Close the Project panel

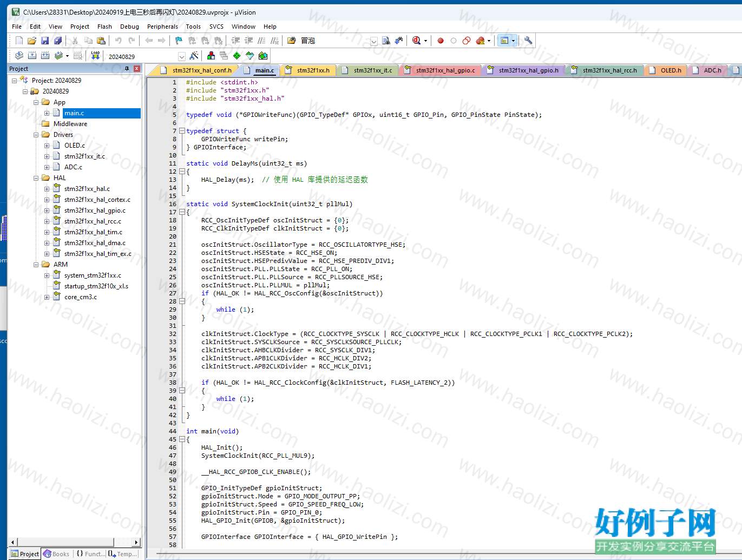(x=137, y=69)
